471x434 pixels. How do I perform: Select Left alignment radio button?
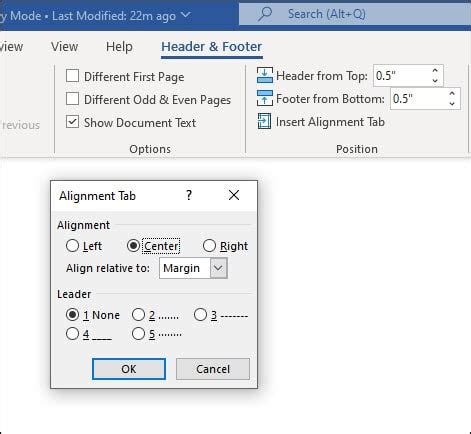72,246
